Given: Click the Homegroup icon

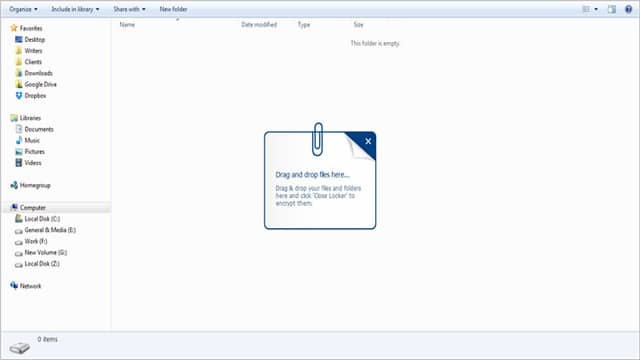Looking at the screenshot, I should point(14,185).
